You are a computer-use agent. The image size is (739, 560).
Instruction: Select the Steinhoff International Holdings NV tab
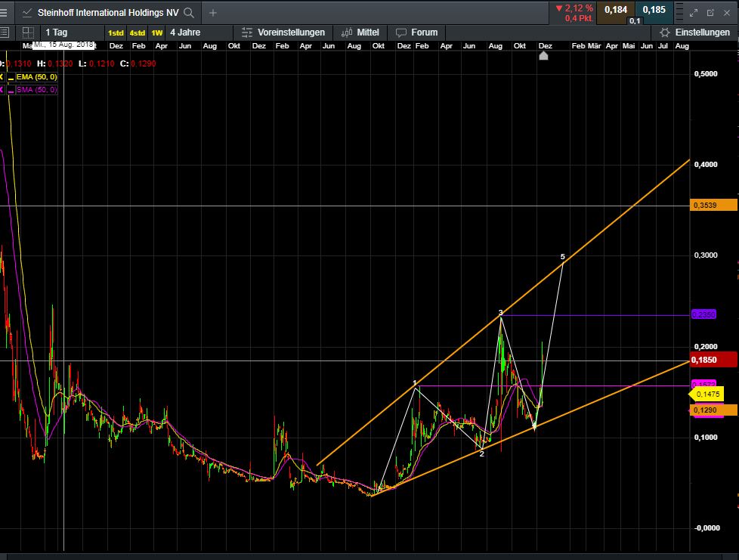[x=108, y=13]
